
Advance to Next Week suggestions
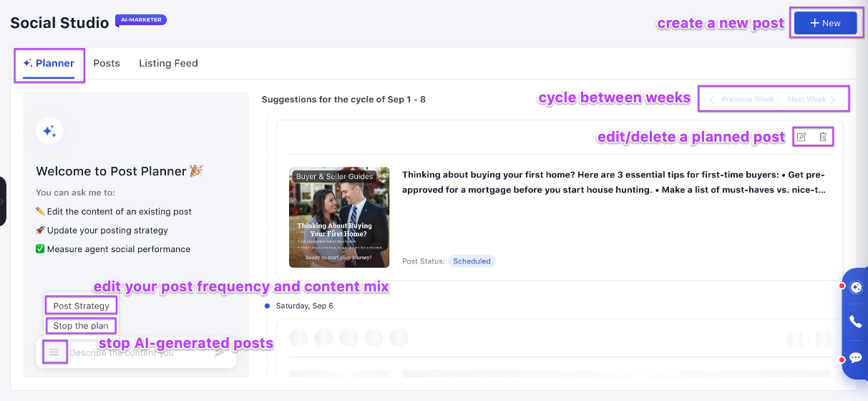point(813,100)
